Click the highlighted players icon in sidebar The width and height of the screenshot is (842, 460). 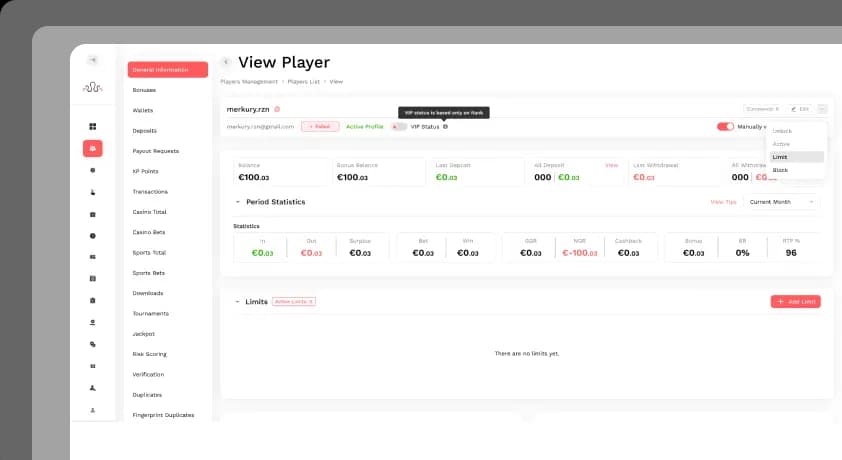pyautogui.click(x=92, y=149)
